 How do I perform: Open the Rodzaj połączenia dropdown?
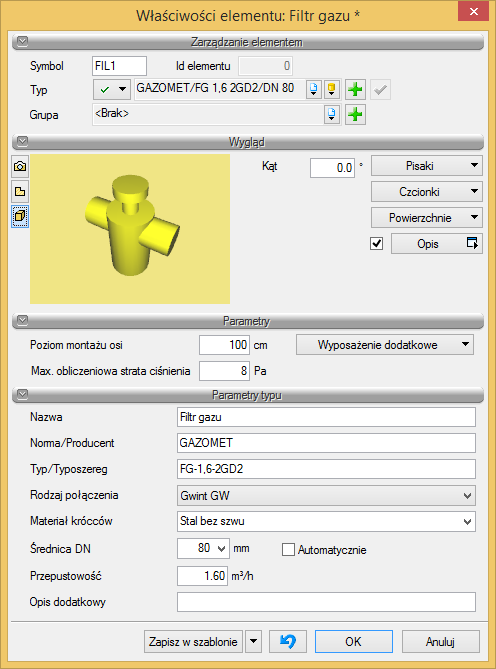[x=326, y=495]
